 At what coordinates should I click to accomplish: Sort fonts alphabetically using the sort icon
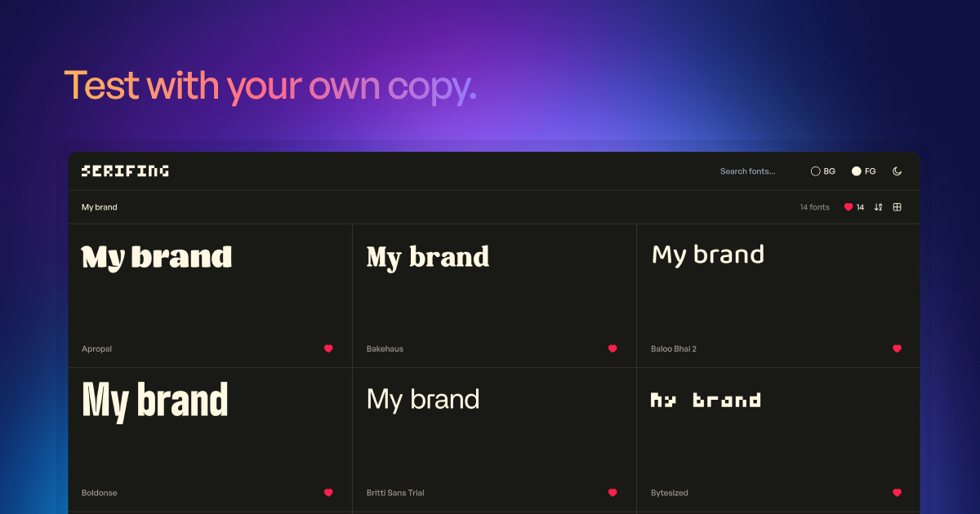coord(878,206)
